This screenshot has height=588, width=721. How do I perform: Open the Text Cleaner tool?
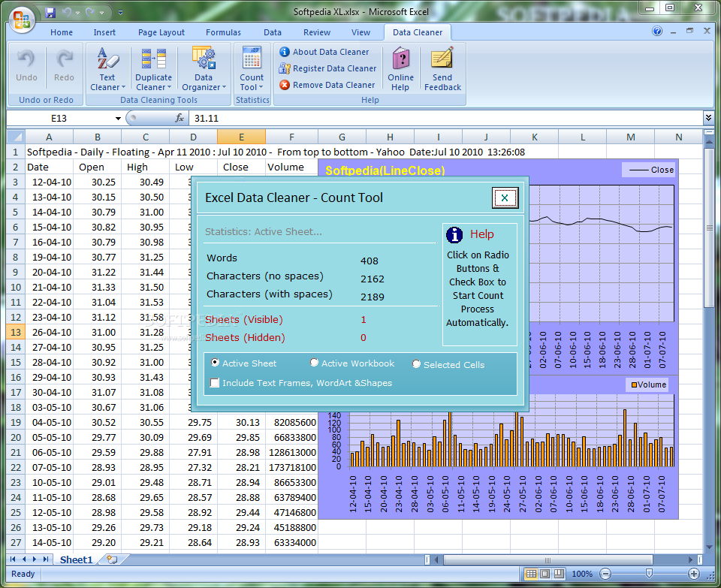click(x=107, y=69)
